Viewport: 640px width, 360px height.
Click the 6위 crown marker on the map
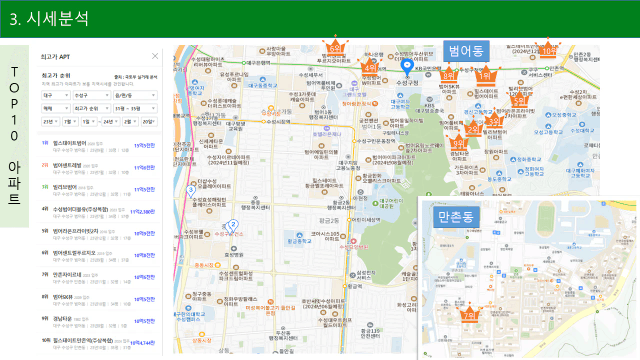335,47
